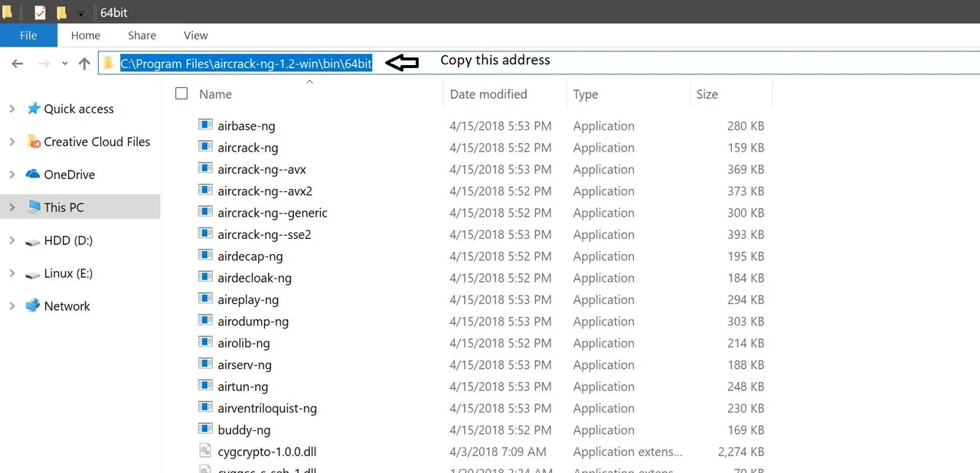Go up one folder level arrow

pyautogui.click(x=84, y=64)
